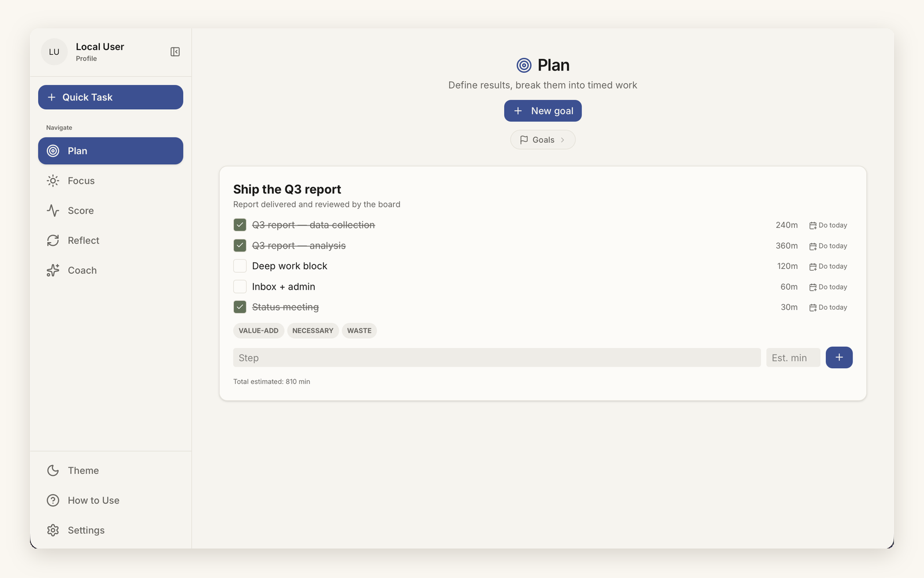The width and height of the screenshot is (924, 578).
Task: Go to Focus in the sidebar
Action: (110, 181)
